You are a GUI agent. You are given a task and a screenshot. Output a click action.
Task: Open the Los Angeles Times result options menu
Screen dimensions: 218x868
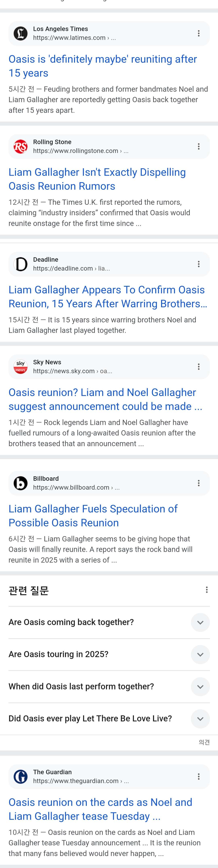199,33
